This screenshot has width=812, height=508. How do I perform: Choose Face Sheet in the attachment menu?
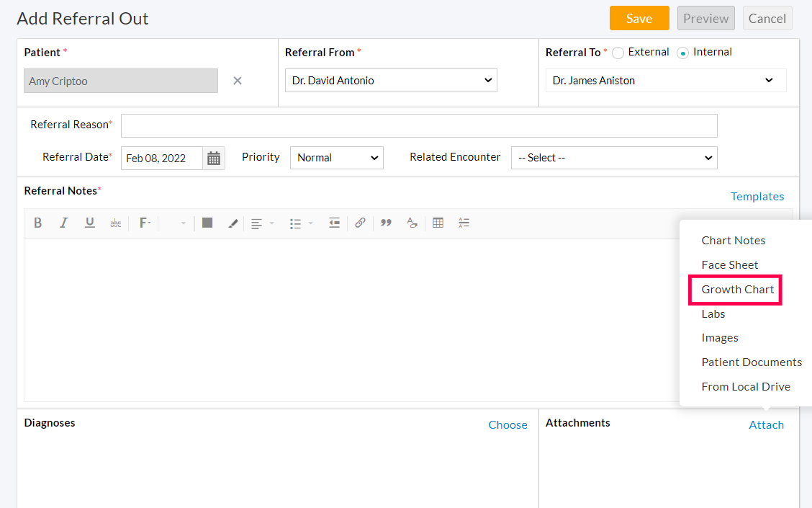(729, 265)
